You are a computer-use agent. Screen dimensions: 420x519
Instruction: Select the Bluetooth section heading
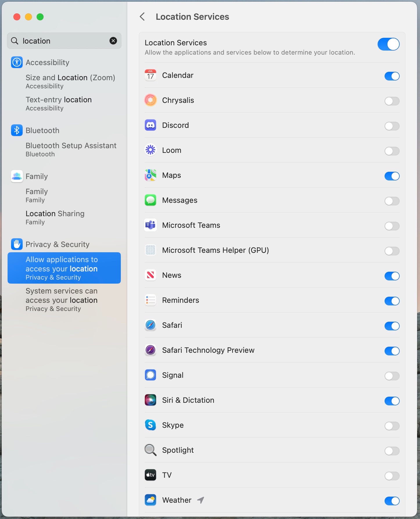pyautogui.click(x=42, y=130)
